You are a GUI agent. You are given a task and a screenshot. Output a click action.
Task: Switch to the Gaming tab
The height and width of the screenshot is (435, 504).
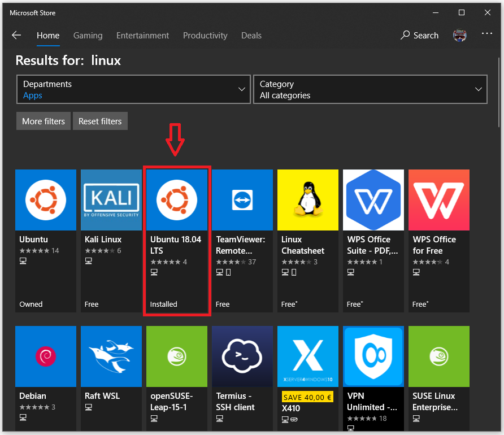pos(88,36)
